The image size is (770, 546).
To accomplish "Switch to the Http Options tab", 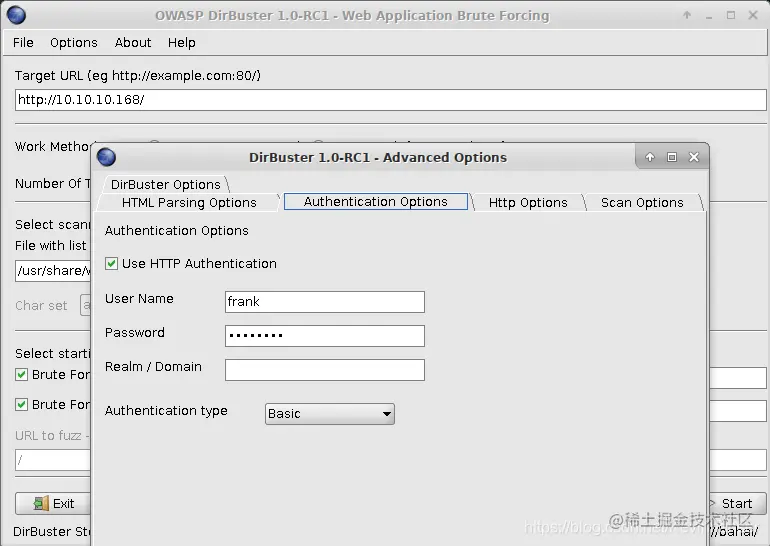I will (528, 203).
